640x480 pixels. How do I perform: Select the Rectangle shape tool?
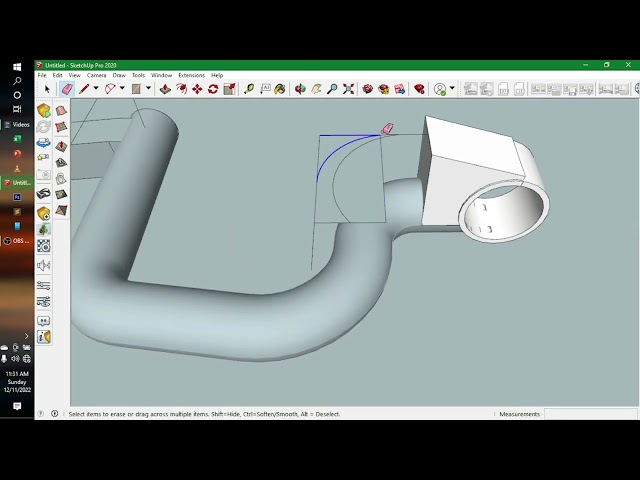[x=136, y=89]
